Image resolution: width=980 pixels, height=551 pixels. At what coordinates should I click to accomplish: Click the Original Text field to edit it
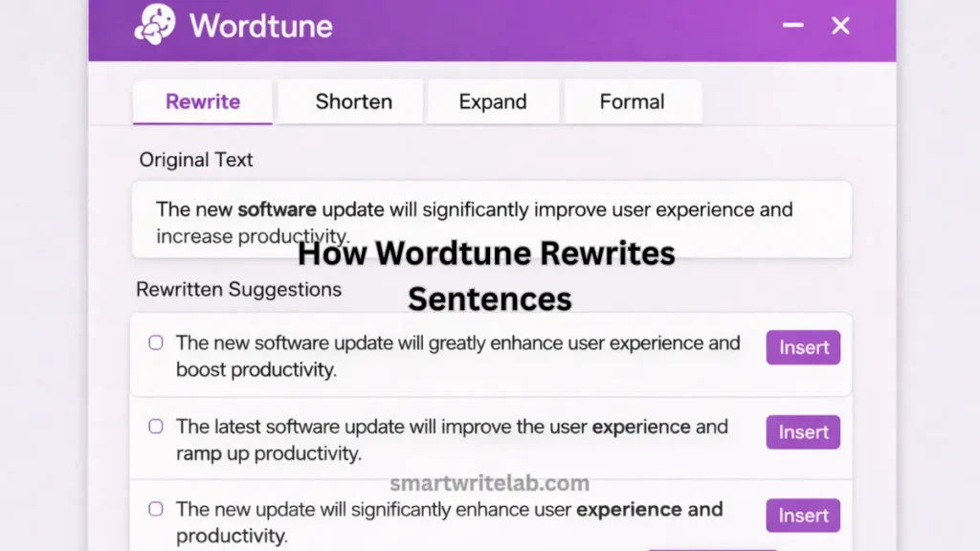point(490,220)
